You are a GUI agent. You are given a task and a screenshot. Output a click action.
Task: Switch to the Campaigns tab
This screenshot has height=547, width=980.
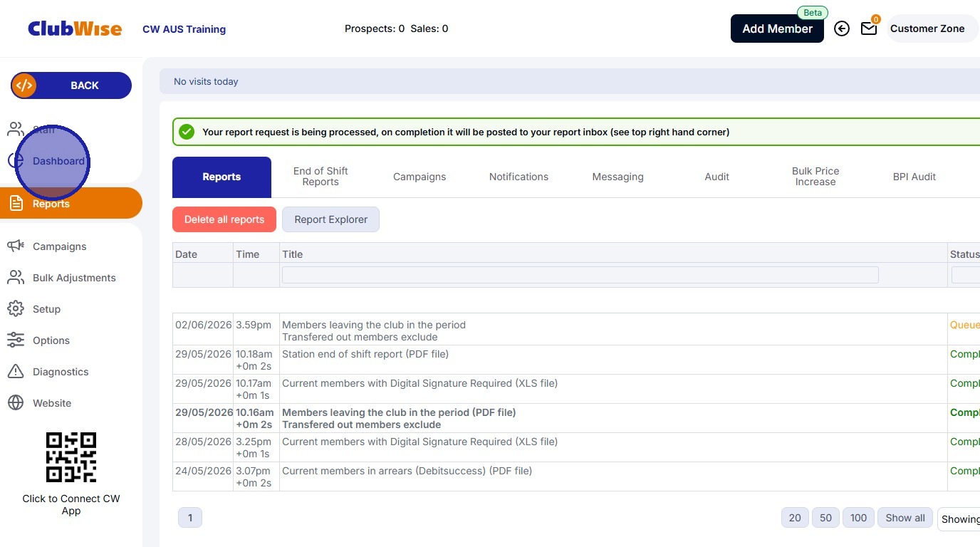tap(419, 177)
